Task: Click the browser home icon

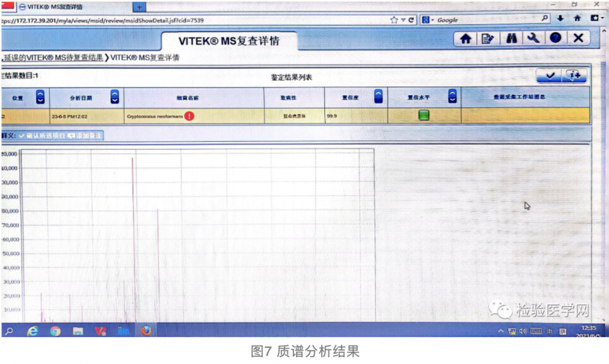Action: coord(577,18)
